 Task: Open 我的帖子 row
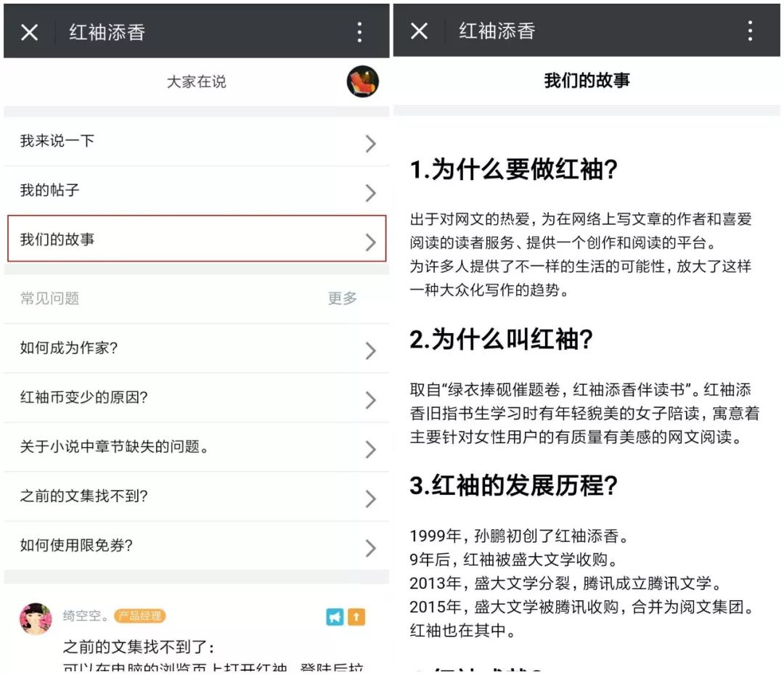197,190
